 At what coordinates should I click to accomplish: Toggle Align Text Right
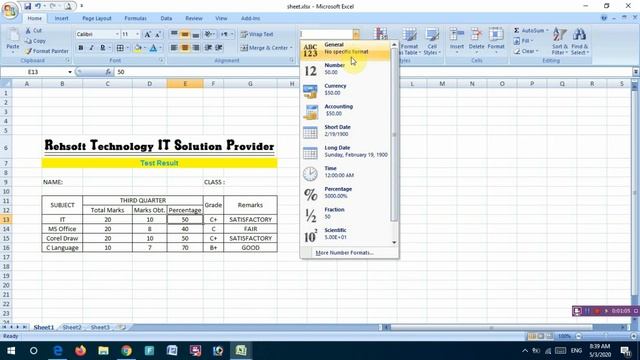196,48
